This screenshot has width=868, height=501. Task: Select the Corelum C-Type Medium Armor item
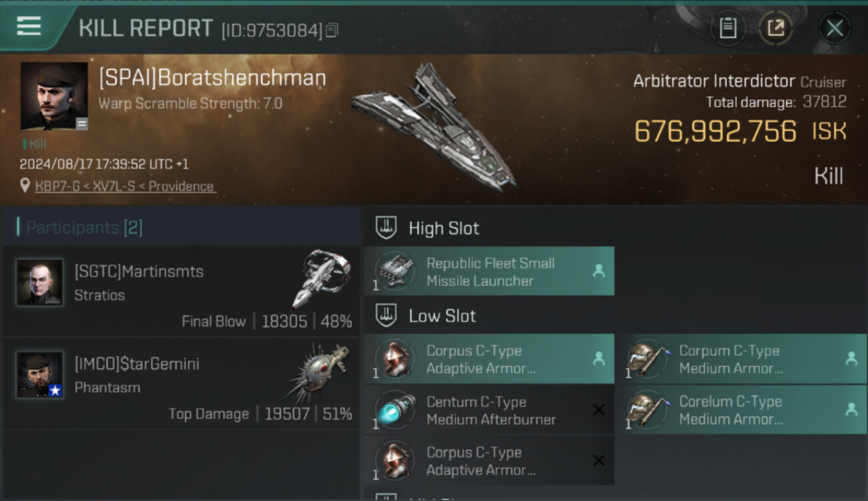(x=744, y=410)
